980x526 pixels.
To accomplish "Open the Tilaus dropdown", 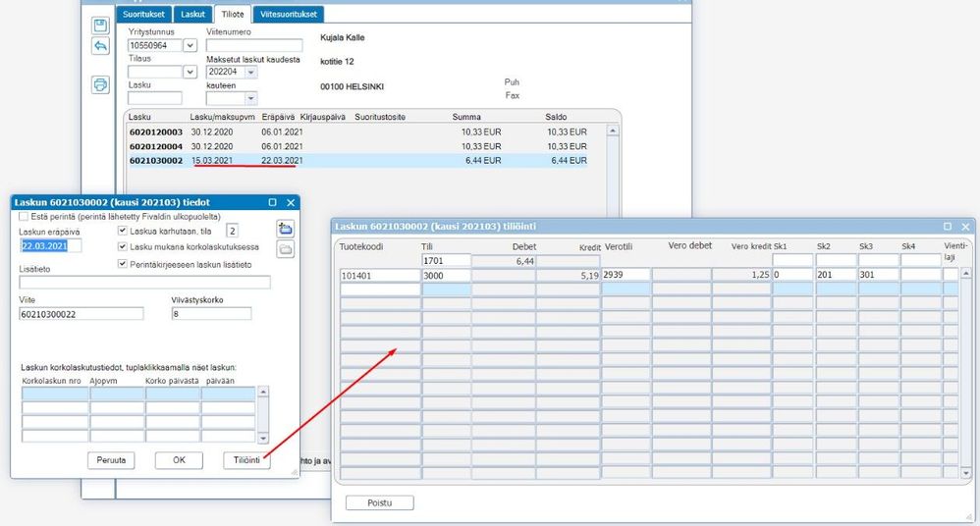I will coord(190,72).
